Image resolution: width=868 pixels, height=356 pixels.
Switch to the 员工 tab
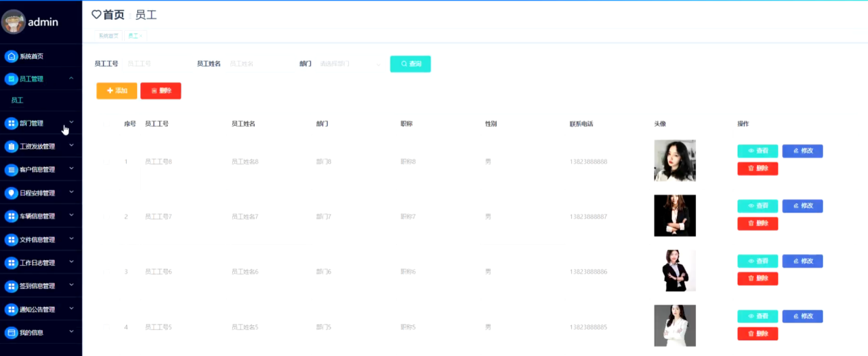tap(135, 35)
